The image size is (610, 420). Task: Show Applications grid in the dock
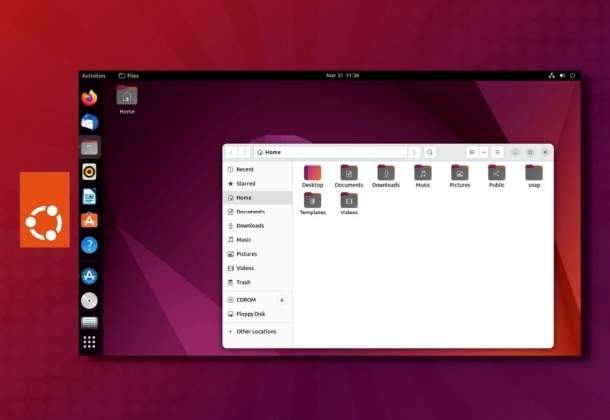pyautogui.click(x=90, y=342)
